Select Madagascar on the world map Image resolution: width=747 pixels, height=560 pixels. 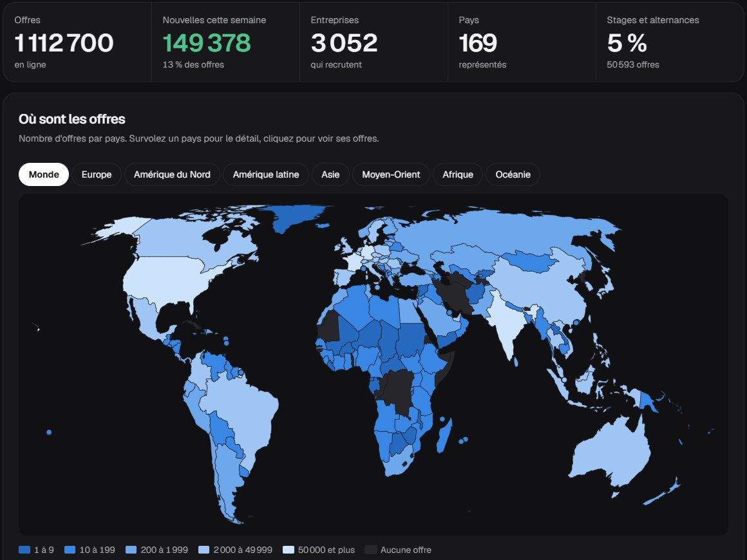pos(444,436)
